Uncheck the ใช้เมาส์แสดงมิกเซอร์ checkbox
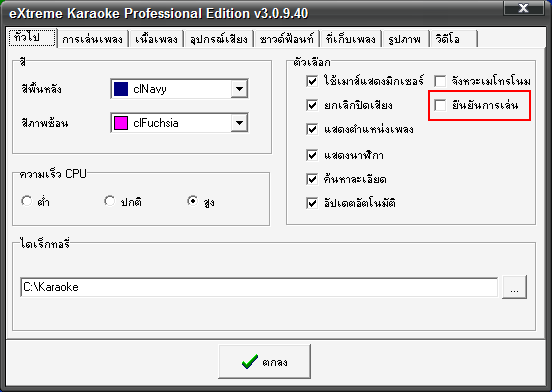Screen dimensions: 552x392 [312, 81]
